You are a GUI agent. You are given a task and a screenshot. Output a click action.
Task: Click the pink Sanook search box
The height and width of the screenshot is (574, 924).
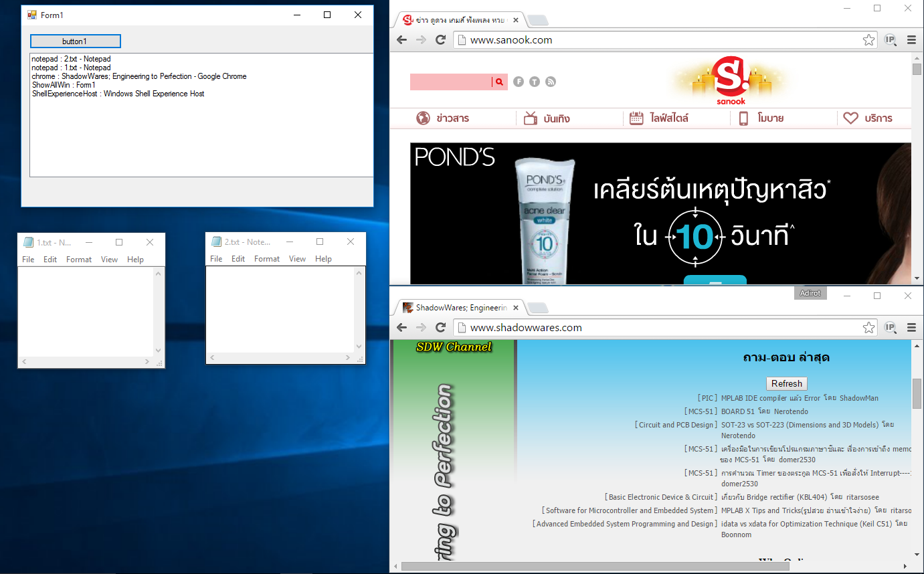coord(451,82)
